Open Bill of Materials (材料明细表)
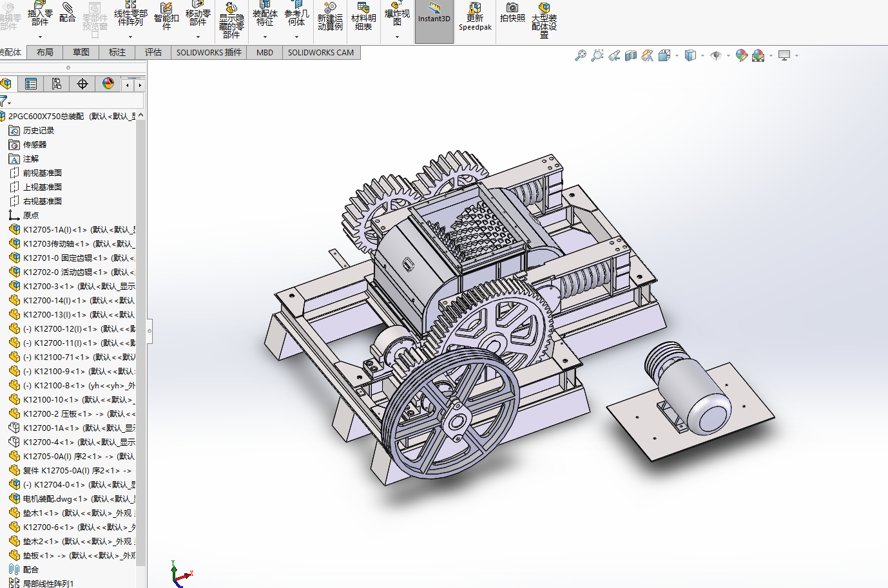The width and height of the screenshot is (888, 588). pyautogui.click(x=363, y=16)
